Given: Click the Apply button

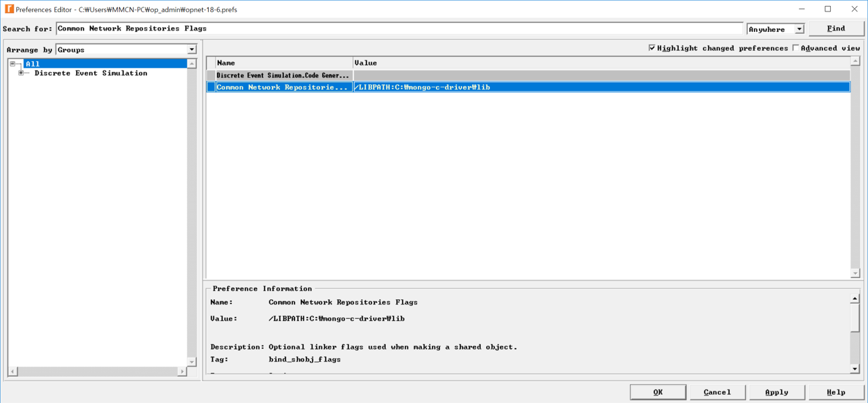Looking at the screenshot, I should [x=776, y=391].
